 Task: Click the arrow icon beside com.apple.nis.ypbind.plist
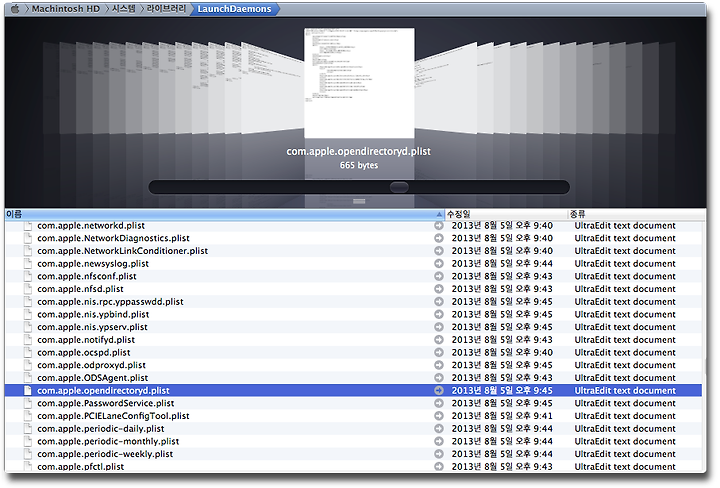pos(439,314)
